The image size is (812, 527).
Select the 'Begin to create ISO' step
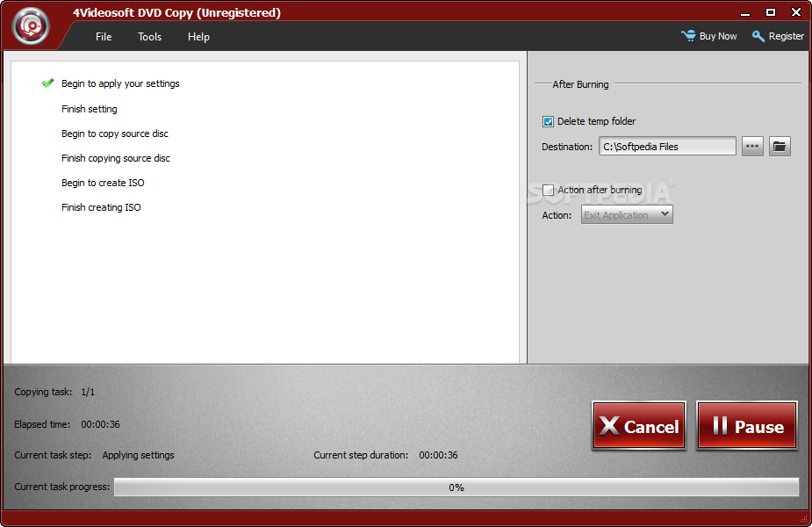(x=103, y=183)
